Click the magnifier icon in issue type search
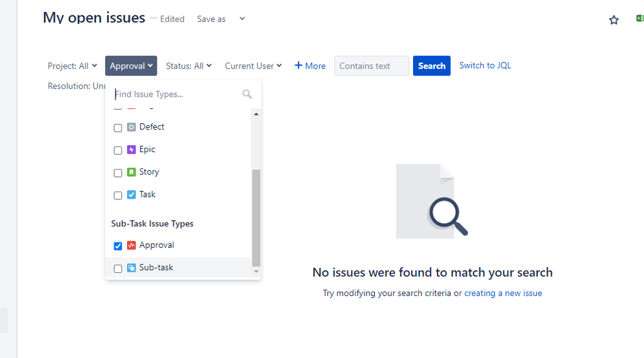The width and height of the screenshot is (644, 358). tap(247, 94)
